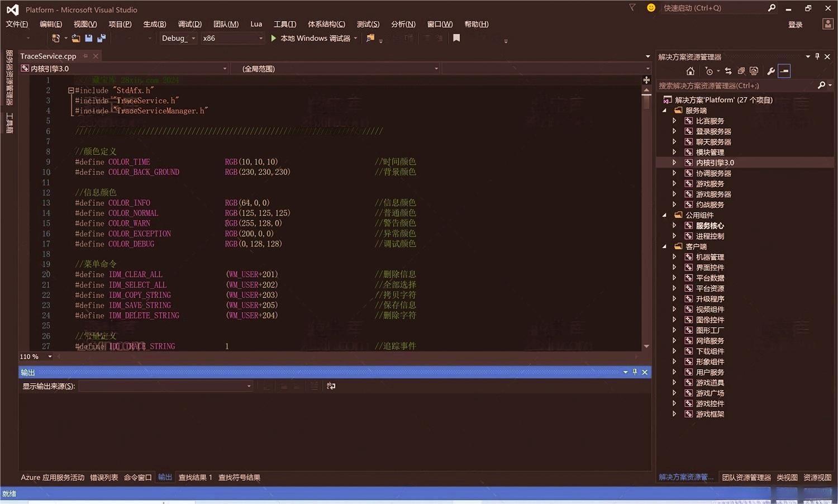Click the split editor icon above scrollbar

tap(646, 80)
